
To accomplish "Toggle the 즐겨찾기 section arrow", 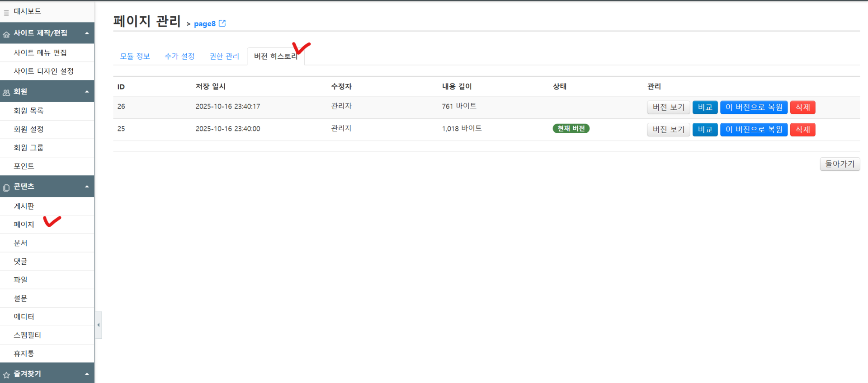I will coord(87,374).
